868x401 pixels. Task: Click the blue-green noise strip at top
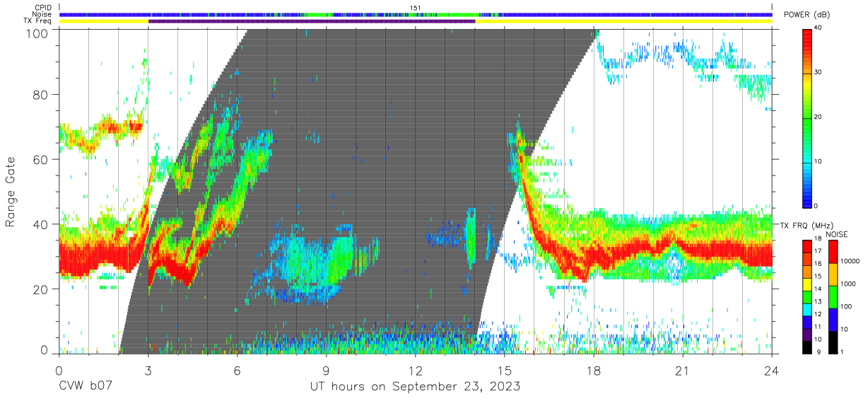[x=416, y=14]
